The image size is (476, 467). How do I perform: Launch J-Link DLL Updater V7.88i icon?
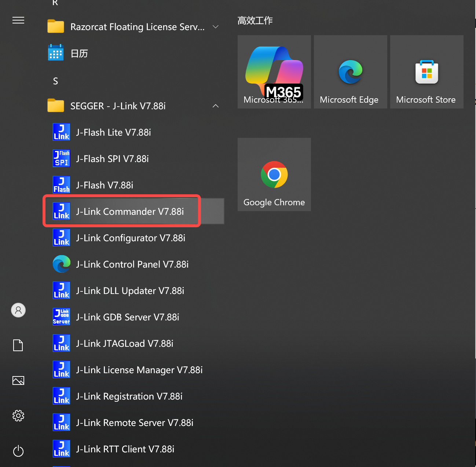coord(62,290)
